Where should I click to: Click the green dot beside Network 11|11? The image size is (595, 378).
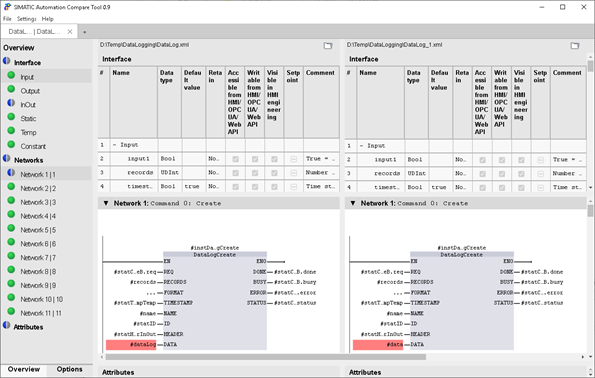(x=11, y=311)
